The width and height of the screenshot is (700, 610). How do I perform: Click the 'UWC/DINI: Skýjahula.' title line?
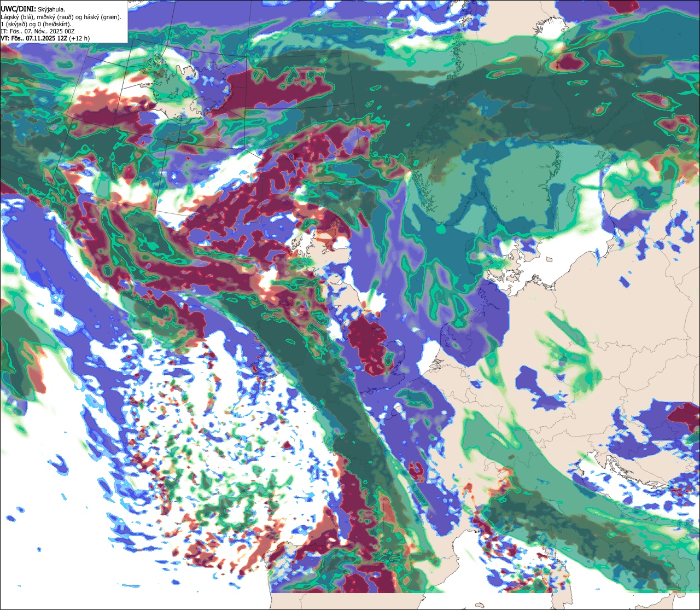pos(33,9)
